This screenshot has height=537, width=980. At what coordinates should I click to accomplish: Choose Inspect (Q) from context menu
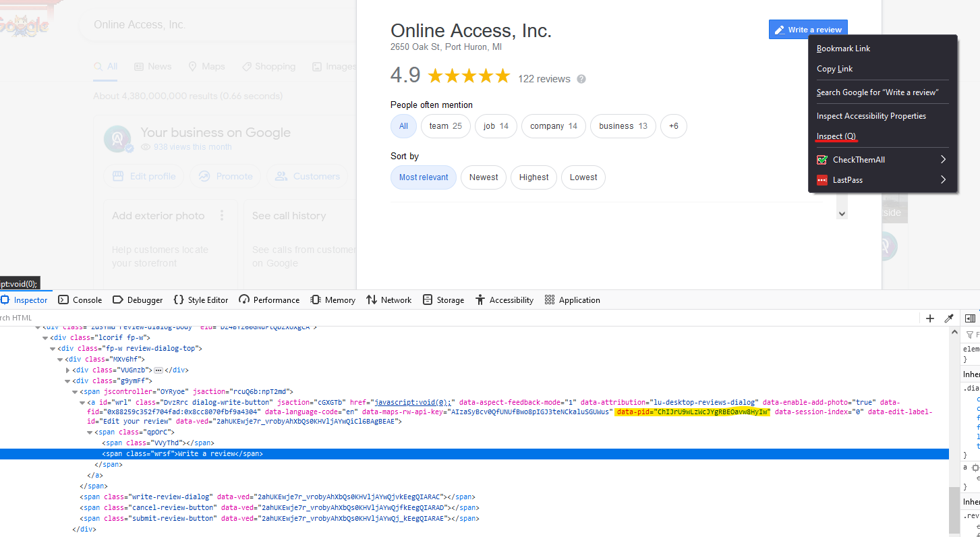coord(836,136)
